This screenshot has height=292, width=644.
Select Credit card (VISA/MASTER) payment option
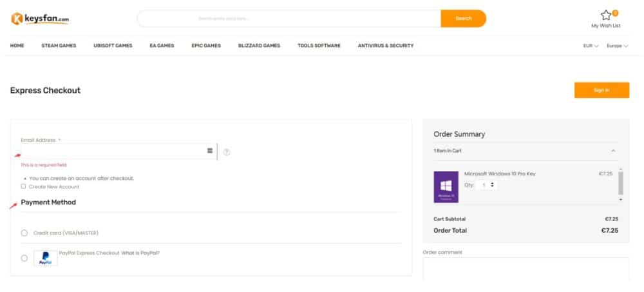(24, 233)
